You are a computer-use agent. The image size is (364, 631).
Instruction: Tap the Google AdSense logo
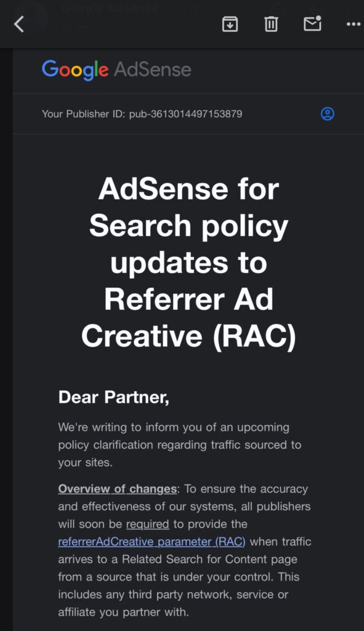coord(116,70)
